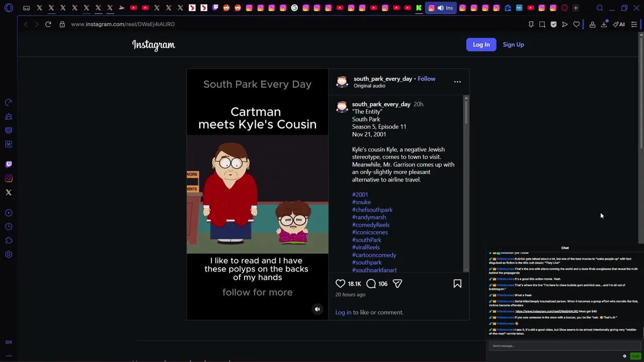Open the #viralReels hashtag

click(366, 247)
